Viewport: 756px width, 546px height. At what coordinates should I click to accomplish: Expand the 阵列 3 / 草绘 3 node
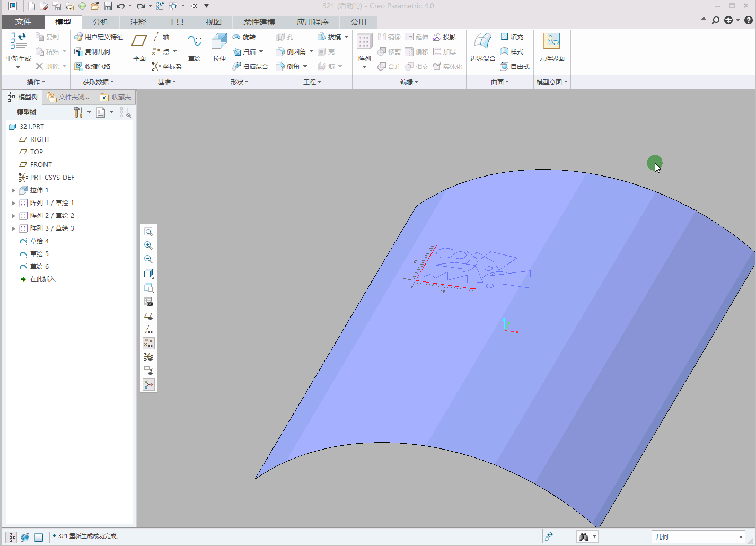[x=14, y=228]
